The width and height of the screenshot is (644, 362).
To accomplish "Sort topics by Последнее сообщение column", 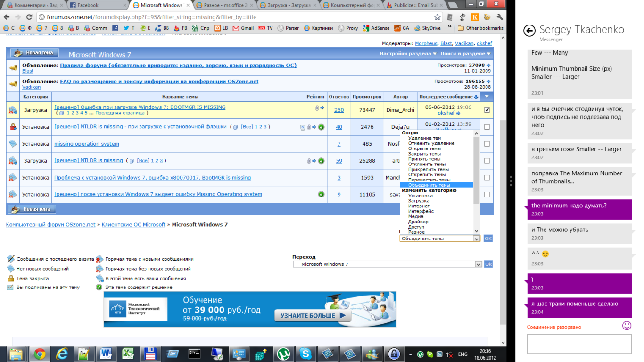I will 446,97.
